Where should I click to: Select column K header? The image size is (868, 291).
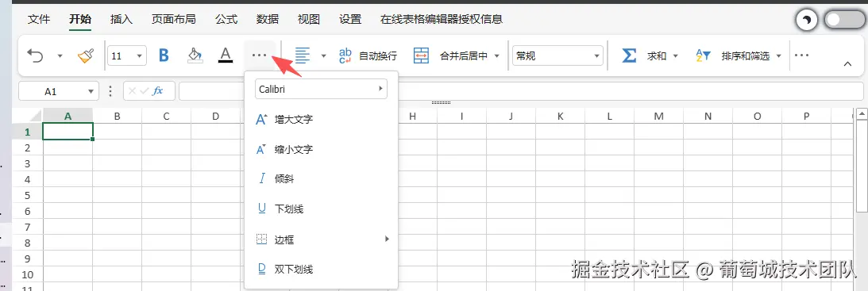[x=560, y=116]
